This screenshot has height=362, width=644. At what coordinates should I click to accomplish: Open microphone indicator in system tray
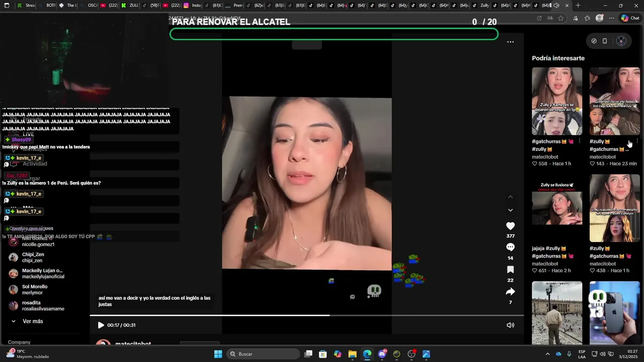click(x=569, y=354)
